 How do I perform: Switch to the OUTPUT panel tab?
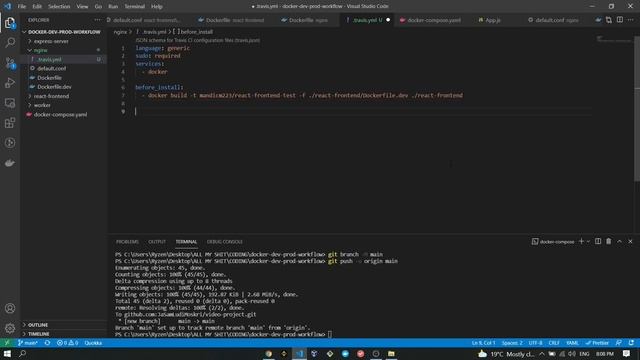pyautogui.click(x=157, y=242)
